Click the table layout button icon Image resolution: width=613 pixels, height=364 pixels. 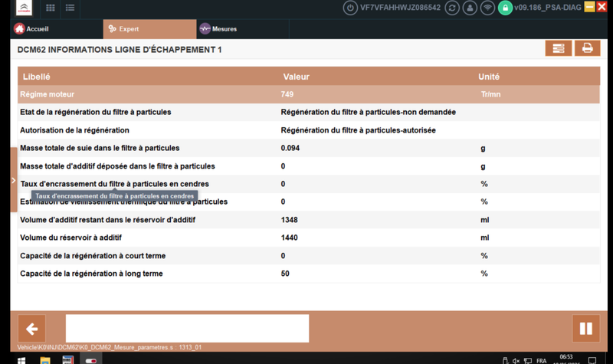(x=559, y=48)
